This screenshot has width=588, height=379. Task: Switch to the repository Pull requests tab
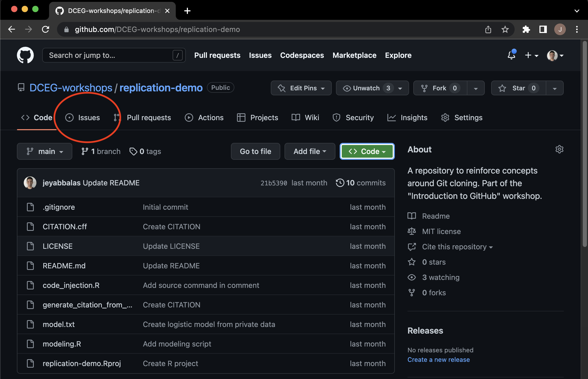tap(143, 118)
